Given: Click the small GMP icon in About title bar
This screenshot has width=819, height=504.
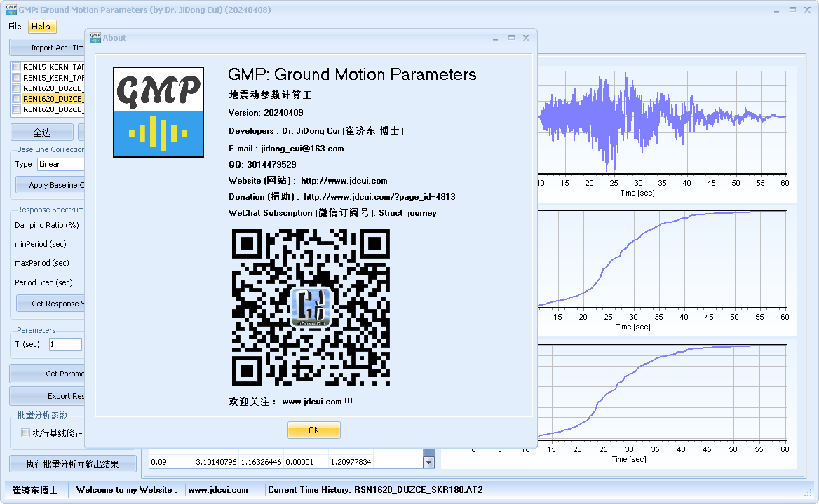Looking at the screenshot, I should coord(95,38).
